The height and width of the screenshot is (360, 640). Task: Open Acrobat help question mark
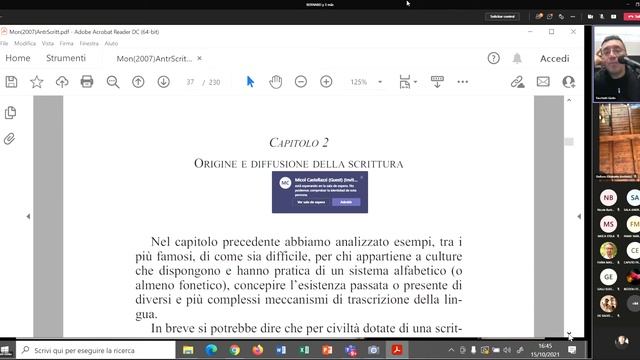coord(493,58)
